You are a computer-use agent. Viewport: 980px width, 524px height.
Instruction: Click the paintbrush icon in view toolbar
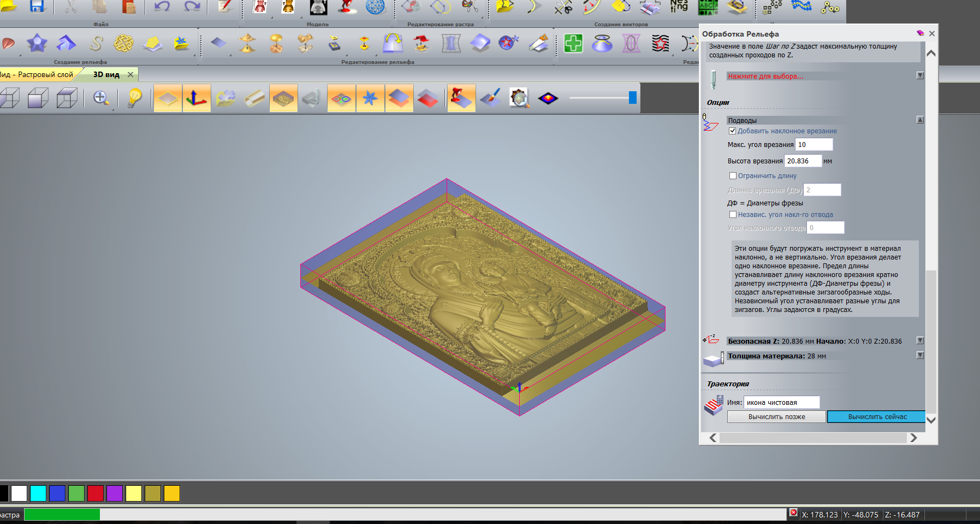click(x=490, y=98)
